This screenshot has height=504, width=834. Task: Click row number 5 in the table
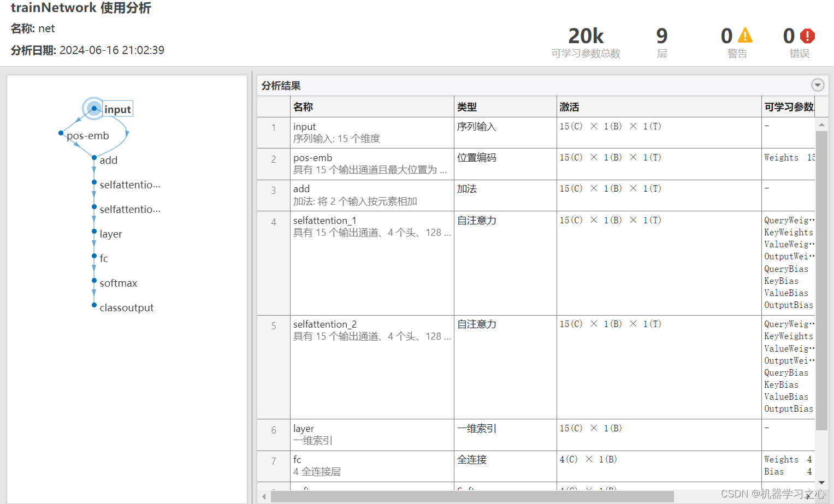tap(274, 325)
